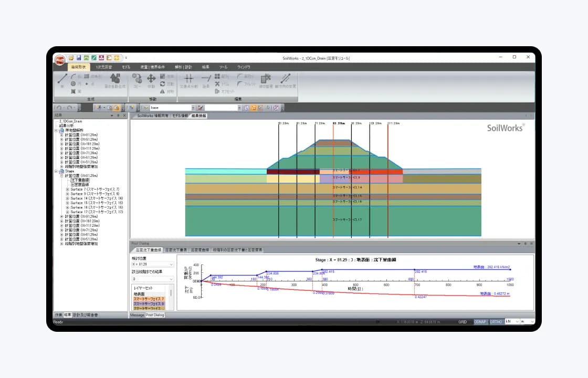Open the m length unit dropdown
Image resolution: width=588 pixels, height=378 pixels.
click(x=527, y=322)
